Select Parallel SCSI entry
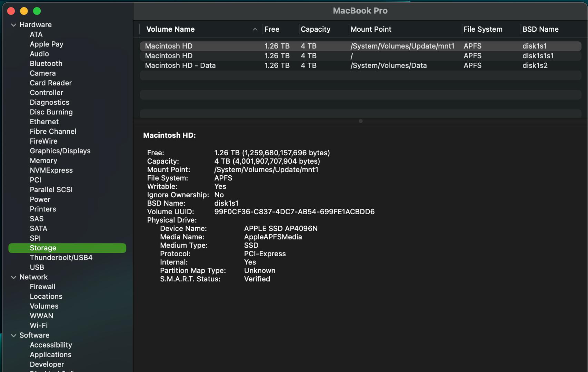The height and width of the screenshot is (372, 588). click(x=51, y=189)
